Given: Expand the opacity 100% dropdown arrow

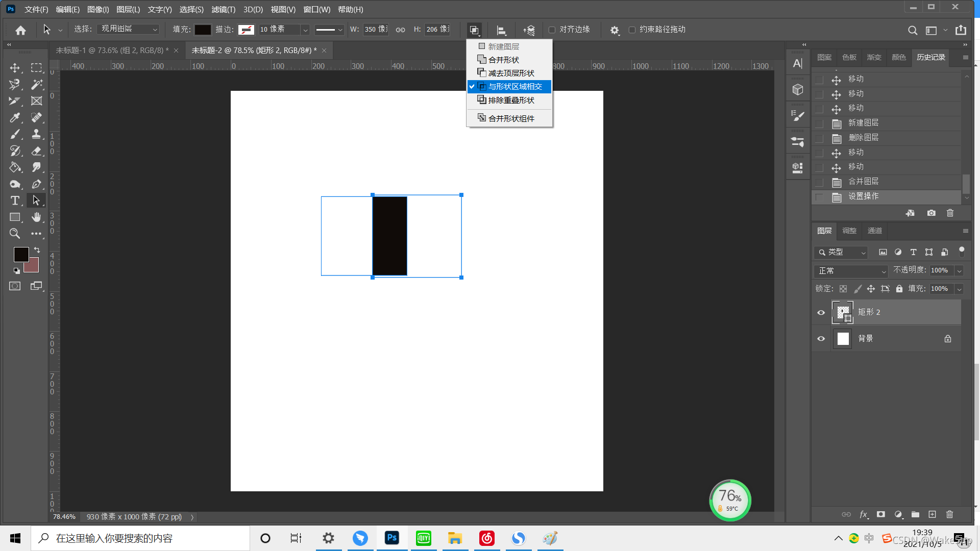Looking at the screenshot, I should coord(959,270).
